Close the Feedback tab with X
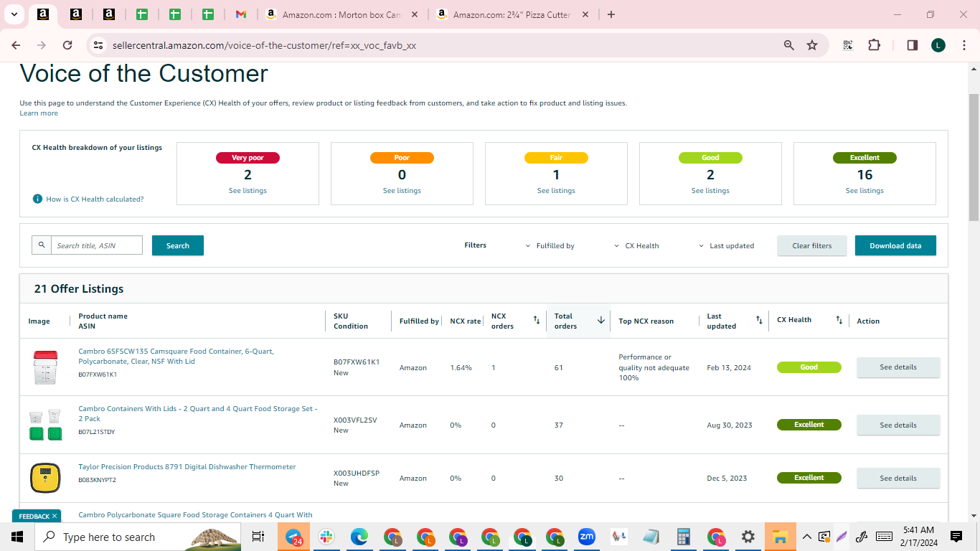This screenshot has height=551, width=980. click(x=55, y=517)
